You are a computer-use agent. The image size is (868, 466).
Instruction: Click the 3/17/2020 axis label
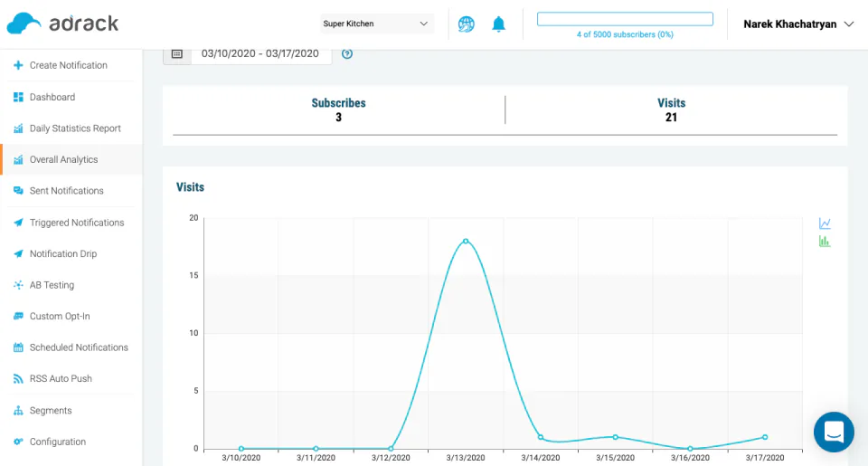coord(765,458)
